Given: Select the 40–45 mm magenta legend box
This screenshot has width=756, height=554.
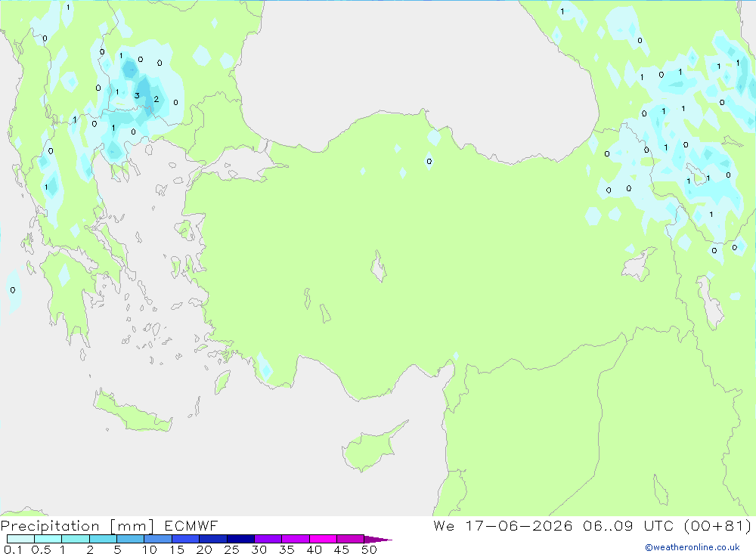Looking at the screenshot, I should (x=323, y=539).
